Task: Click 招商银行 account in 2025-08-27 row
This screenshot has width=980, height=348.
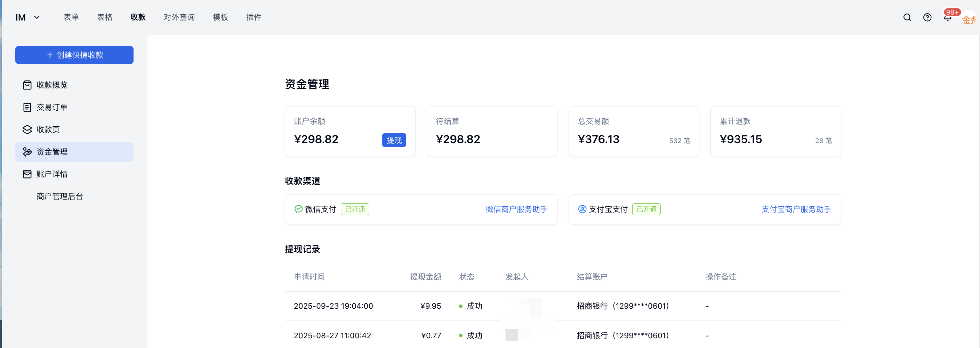Action: point(623,336)
